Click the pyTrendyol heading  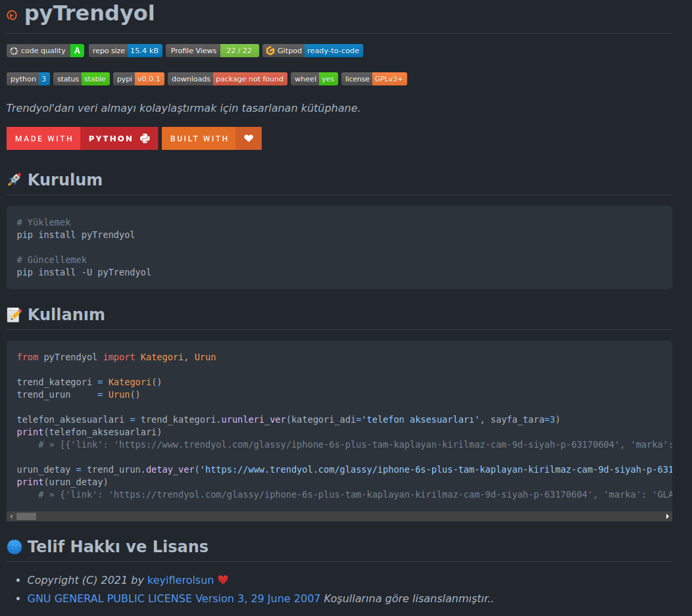[89, 13]
